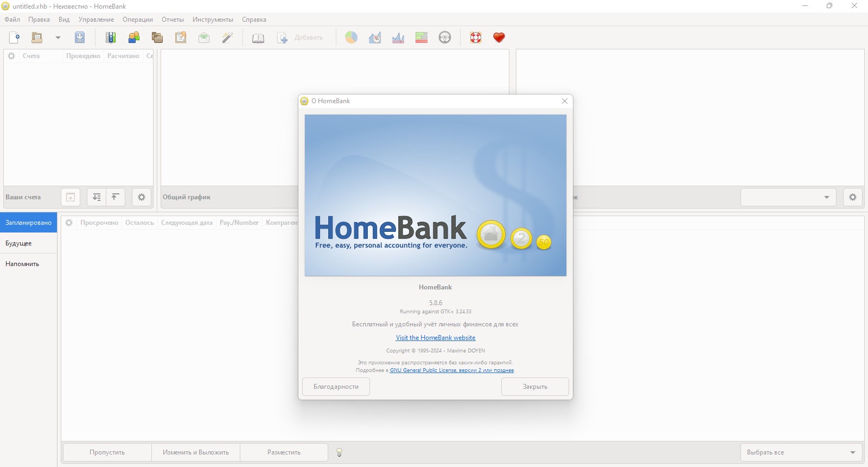868x467 pixels.
Task: Open Assignments with the magic wand icon
Action: tap(227, 37)
